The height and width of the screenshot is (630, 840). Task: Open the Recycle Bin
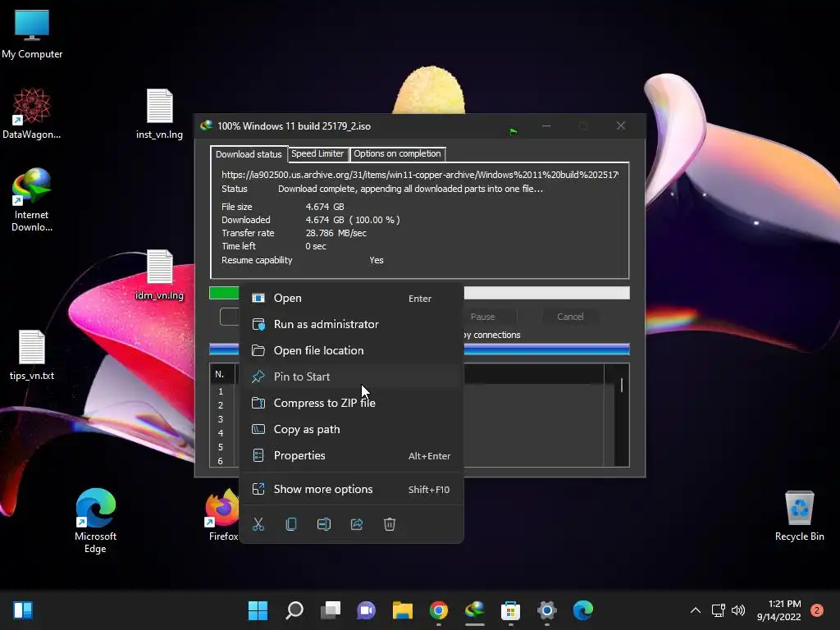coord(799,515)
